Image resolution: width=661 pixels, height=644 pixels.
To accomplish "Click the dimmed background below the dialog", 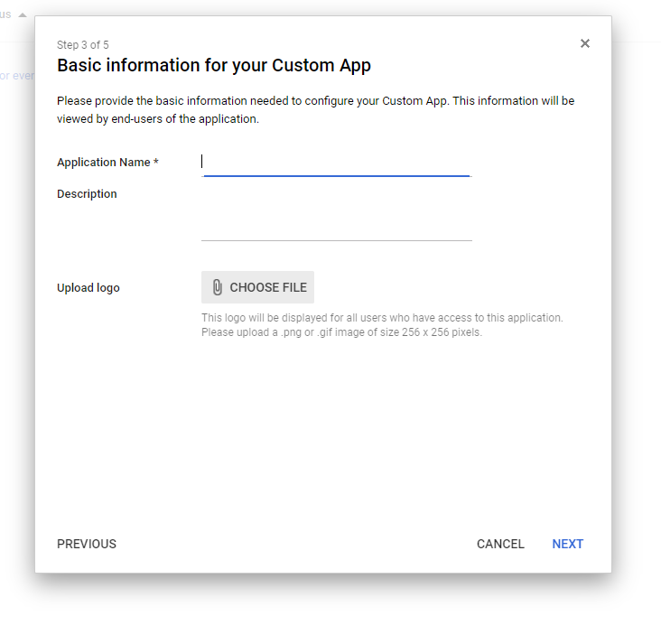I will 325,610.
